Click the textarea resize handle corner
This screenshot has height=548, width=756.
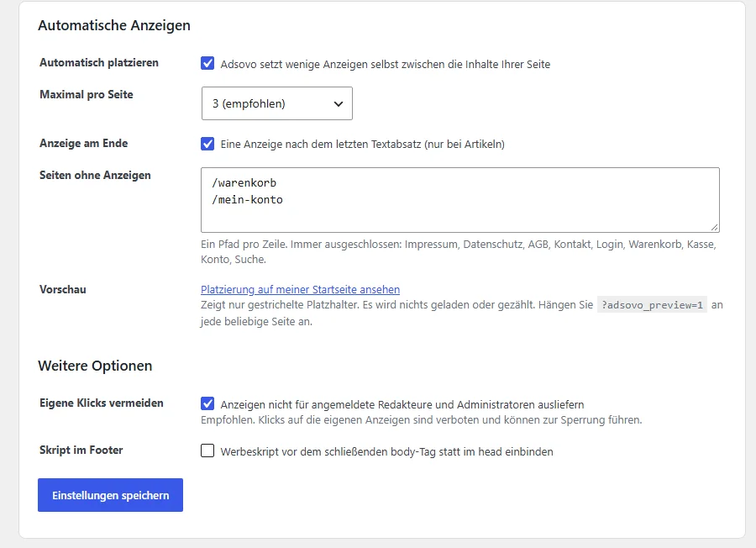[x=715, y=227]
